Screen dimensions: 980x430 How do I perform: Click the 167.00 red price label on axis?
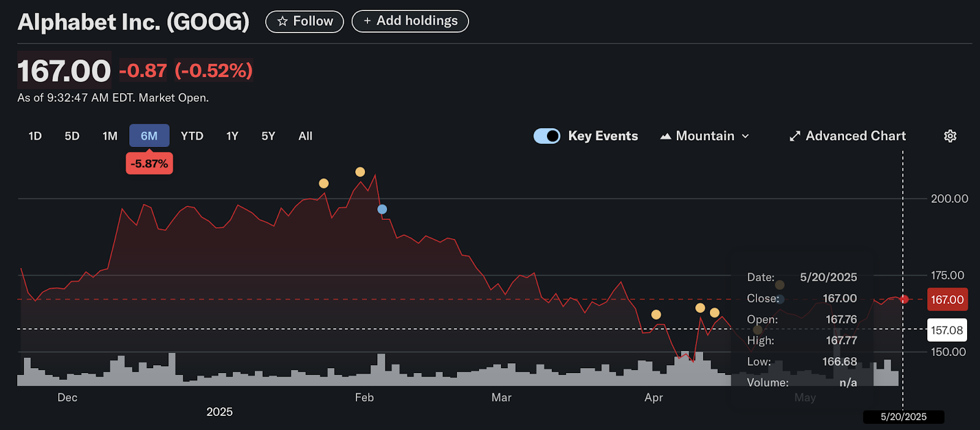click(948, 300)
